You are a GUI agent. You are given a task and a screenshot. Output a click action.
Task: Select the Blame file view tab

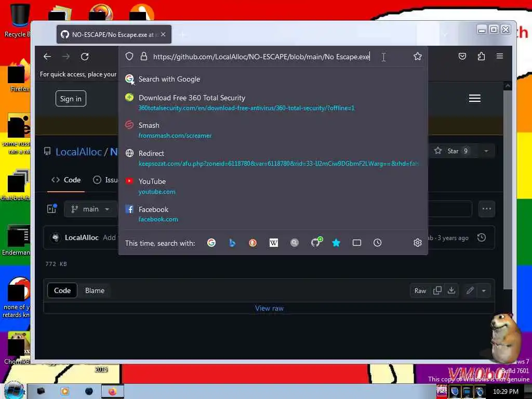95,291
